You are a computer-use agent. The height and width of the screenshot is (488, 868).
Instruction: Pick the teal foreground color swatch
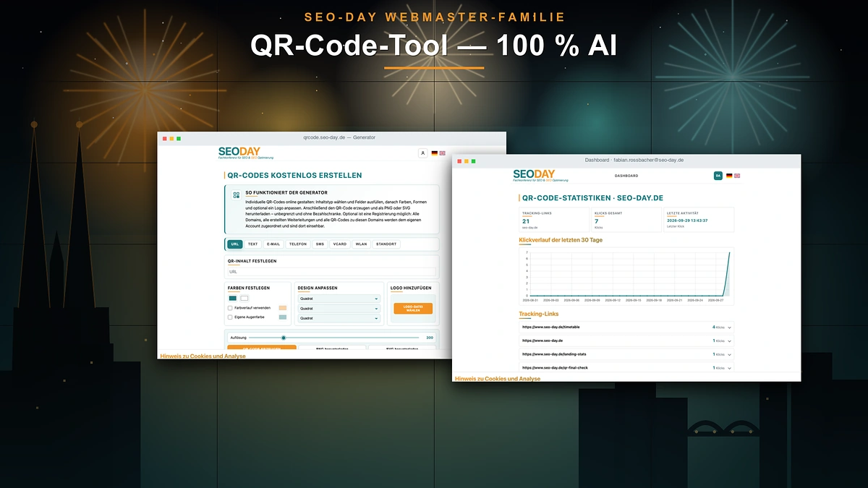point(233,298)
